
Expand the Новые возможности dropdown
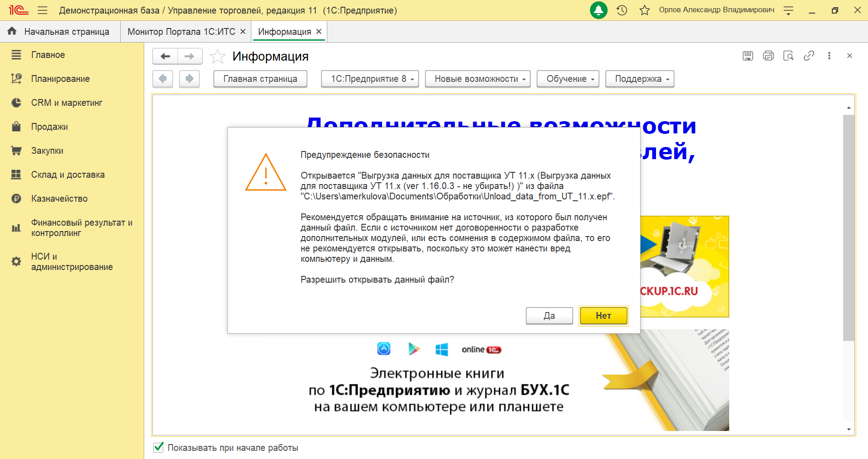click(478, 79)
